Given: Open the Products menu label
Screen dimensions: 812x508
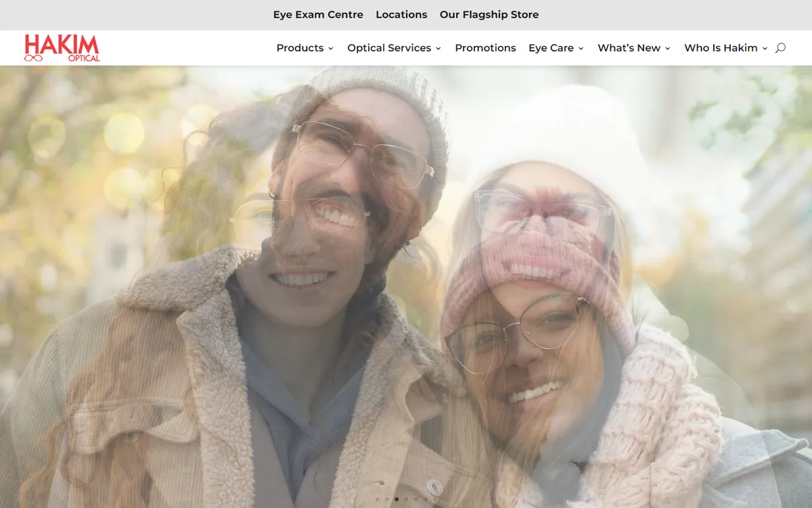Looking at the screenshot, I should 300,48.
